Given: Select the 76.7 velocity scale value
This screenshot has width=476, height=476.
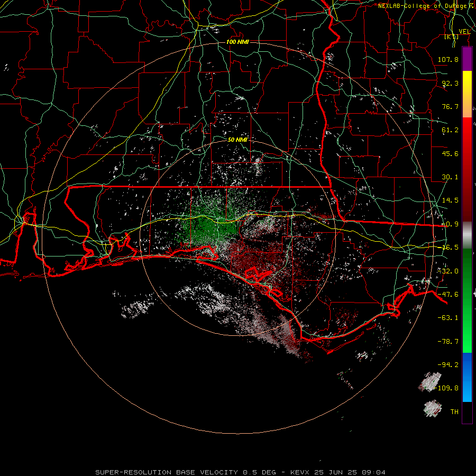Looking at the screenshot, I should click(450, 106).
